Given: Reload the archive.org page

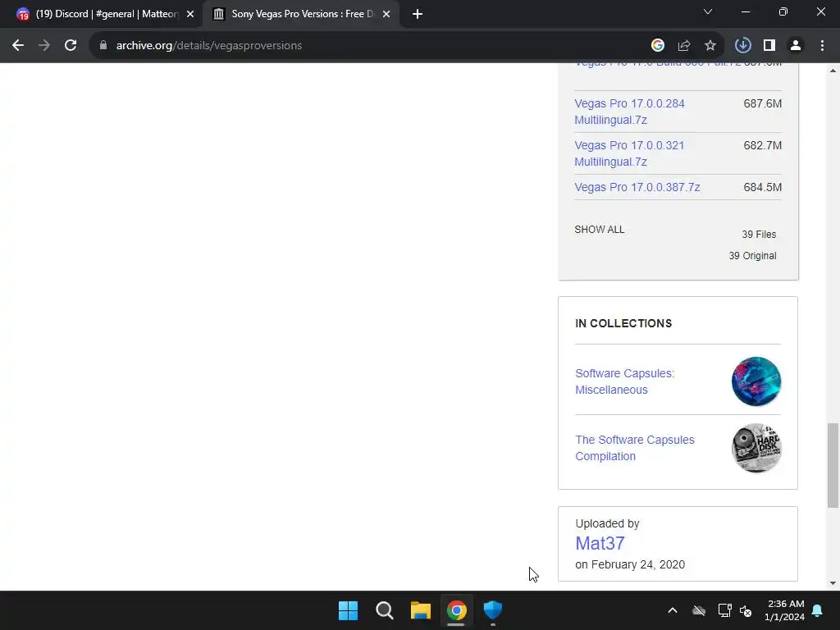Looking at the screenshot, I should (71, 46).
